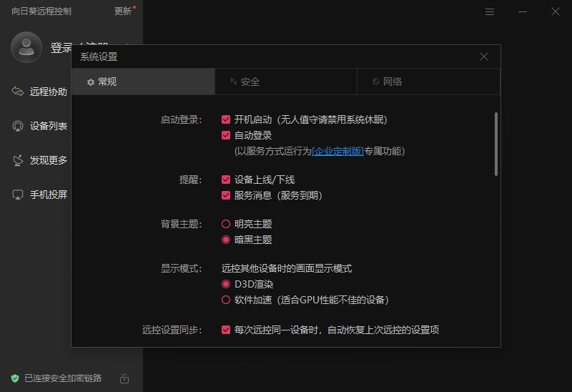Click the 发现更多 sidebar icon
Image resolution: width=572 pixels, height=392 pixels.
(17, 160)
